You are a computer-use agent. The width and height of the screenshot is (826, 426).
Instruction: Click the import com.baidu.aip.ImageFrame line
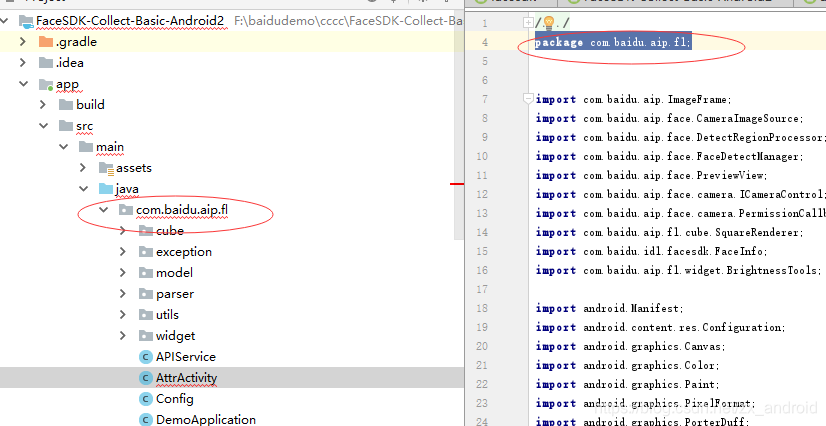tap(634, 100)
